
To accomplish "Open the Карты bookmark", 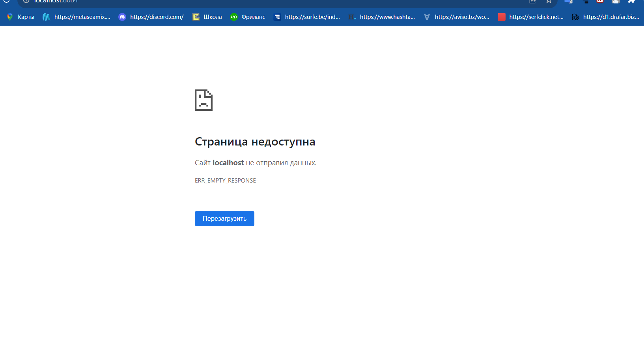I will coord(21,17).
